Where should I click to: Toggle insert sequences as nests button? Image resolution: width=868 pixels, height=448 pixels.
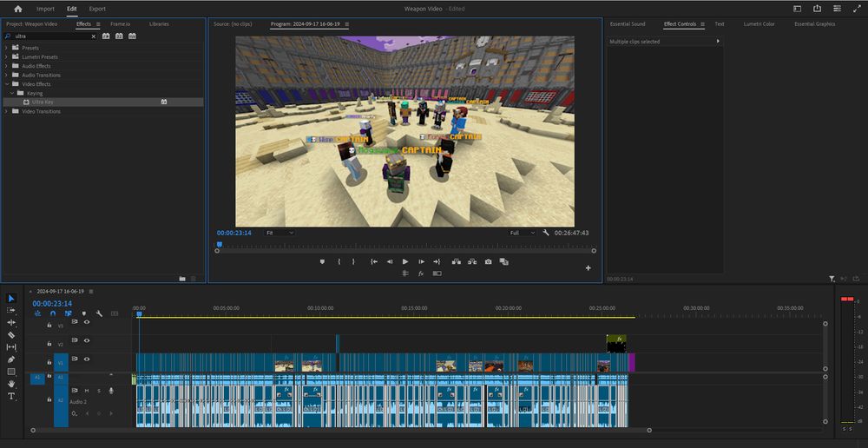[x=37, y=313]
